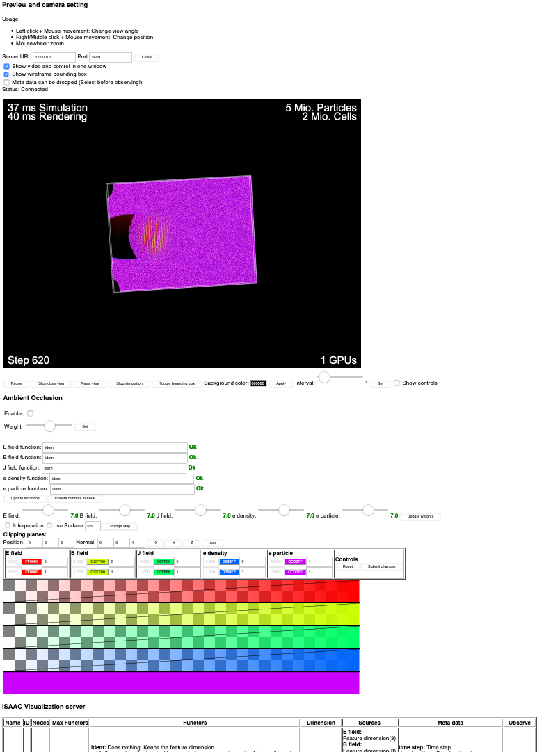Enable Meta data can be dropped
The image size is (560, 752).
6,82
